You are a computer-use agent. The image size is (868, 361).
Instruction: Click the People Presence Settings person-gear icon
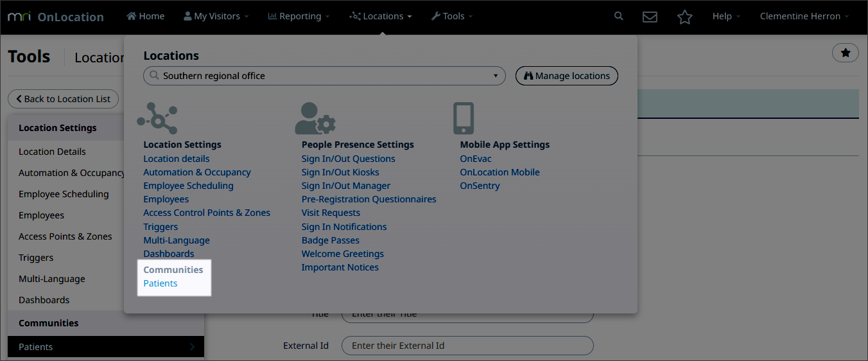point(315,118)
